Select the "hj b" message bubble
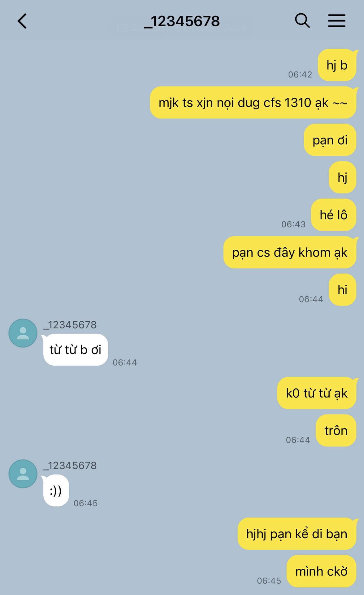Image resolution: width=364 pixels, height=595 pixels. point(337,65)
